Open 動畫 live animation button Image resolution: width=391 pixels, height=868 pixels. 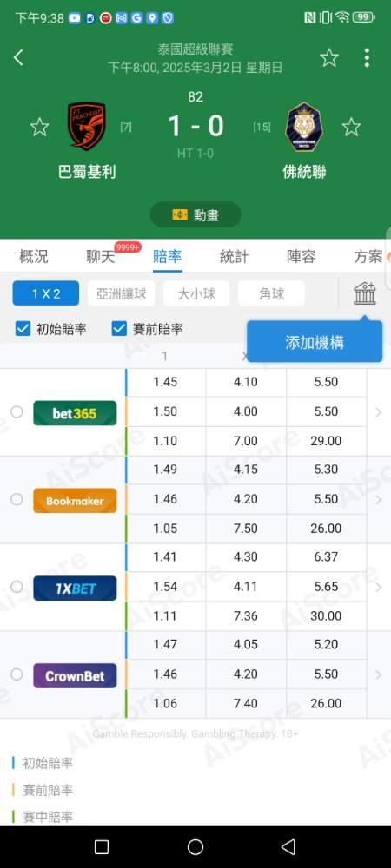click(x=195, y=214)
